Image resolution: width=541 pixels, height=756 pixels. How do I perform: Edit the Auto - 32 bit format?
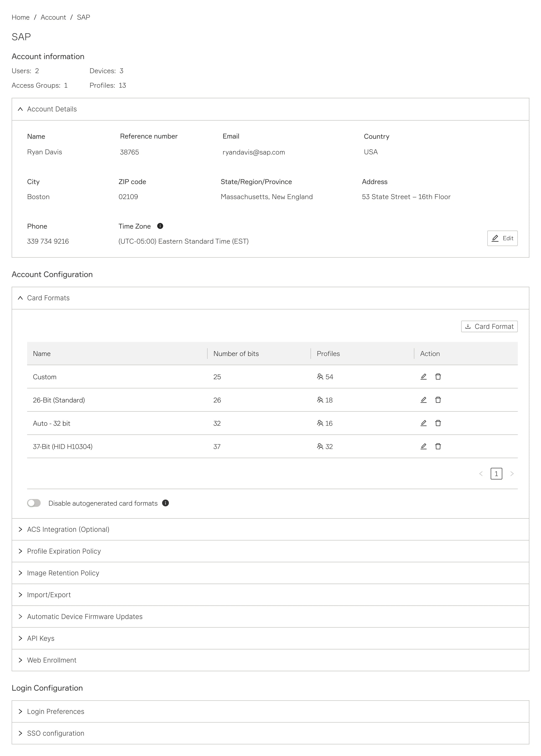[x=423, y=423]
